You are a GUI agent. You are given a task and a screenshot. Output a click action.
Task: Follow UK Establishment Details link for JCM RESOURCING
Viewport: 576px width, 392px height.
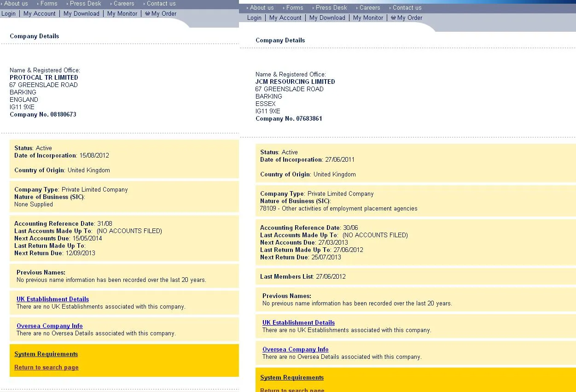299,323
